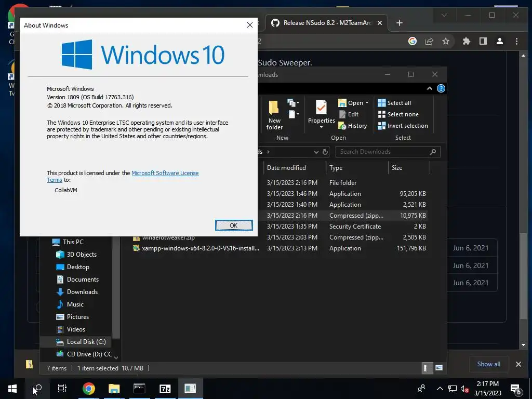Share this page from Chrome address bar
532x399 pixels.
pos(429,41)
